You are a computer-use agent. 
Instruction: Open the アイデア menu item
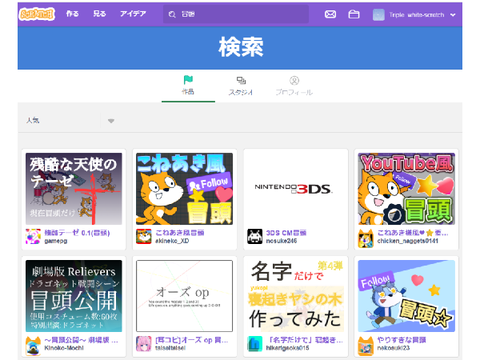133,14
